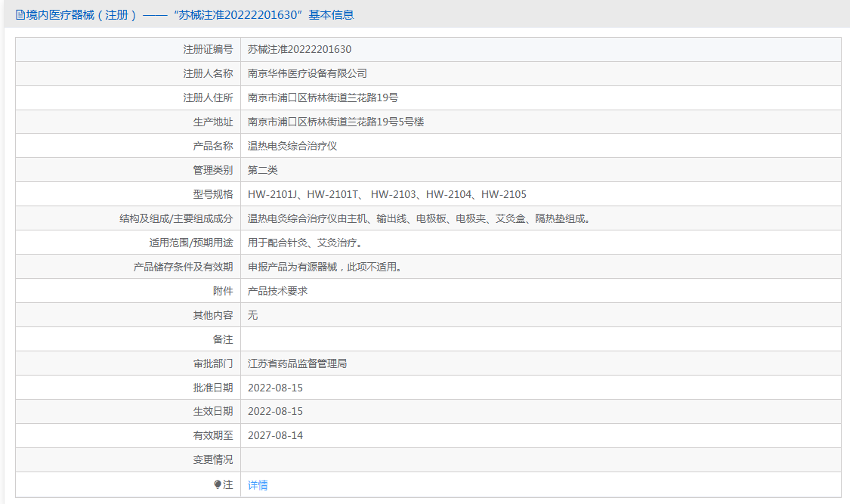Select the model list starting with HW-2101J

(387, 194)
